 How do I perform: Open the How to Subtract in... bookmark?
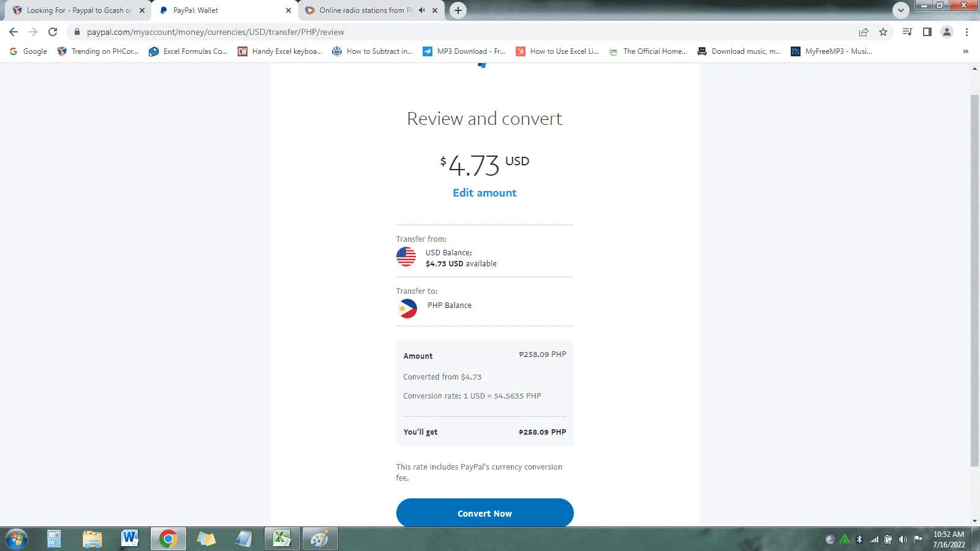pos(372,51)
